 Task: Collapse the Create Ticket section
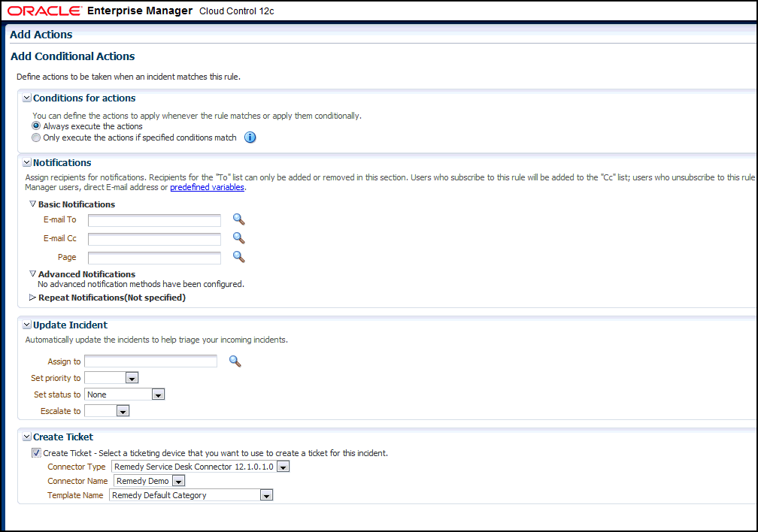tap(27, 437)
